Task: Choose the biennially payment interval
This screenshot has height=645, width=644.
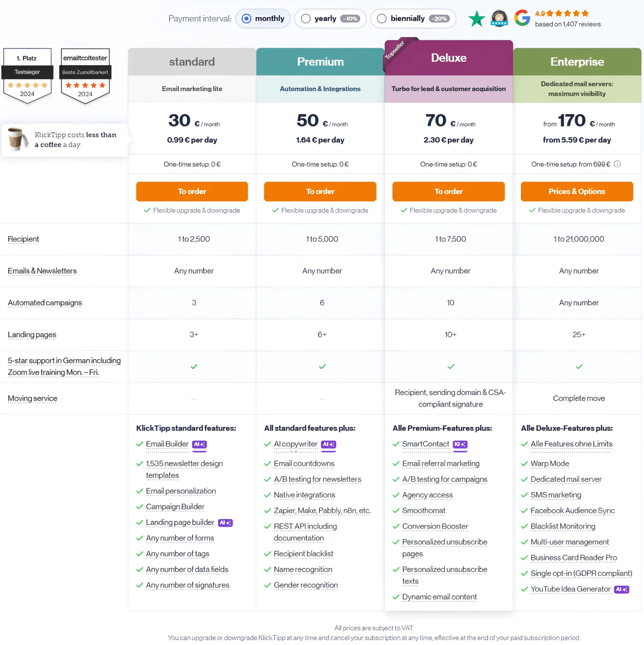Action: coord(382,19)
